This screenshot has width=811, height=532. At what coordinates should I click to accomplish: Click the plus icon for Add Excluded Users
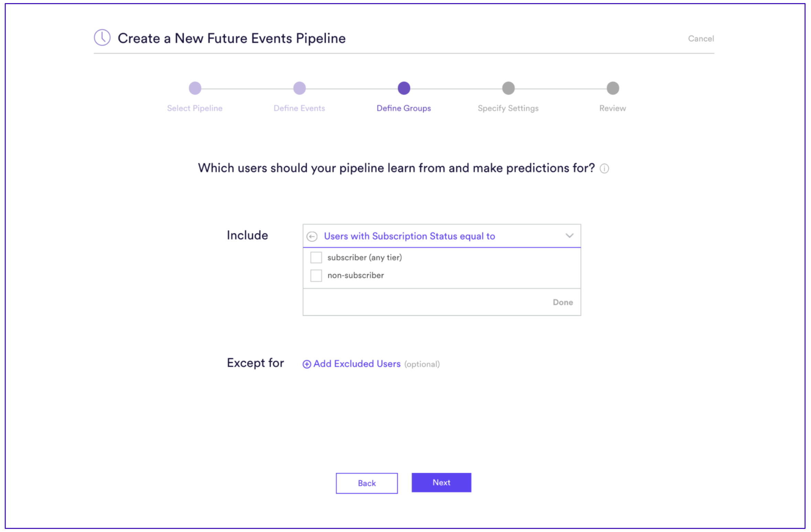pos(306,364)
